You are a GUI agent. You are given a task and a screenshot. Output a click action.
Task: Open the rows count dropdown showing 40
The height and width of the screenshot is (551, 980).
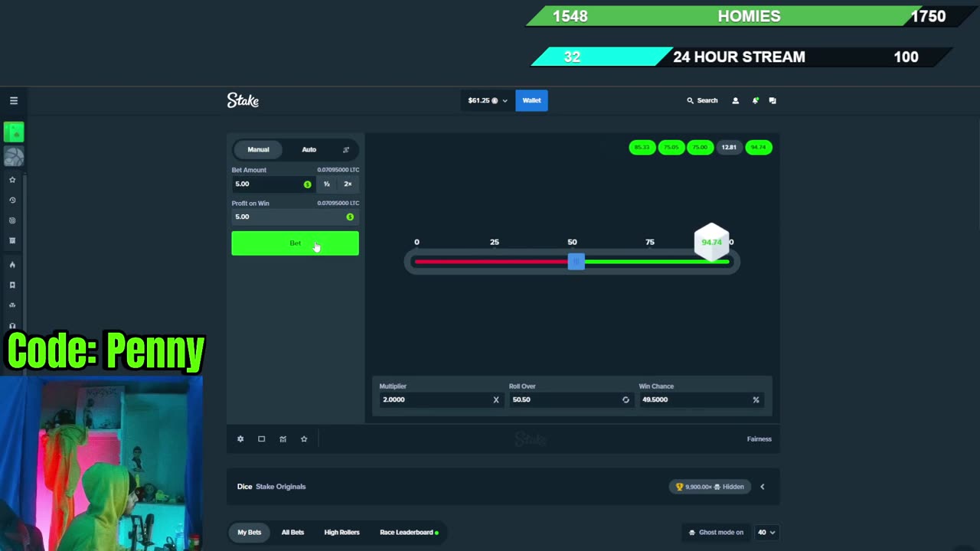click(766, 532)
